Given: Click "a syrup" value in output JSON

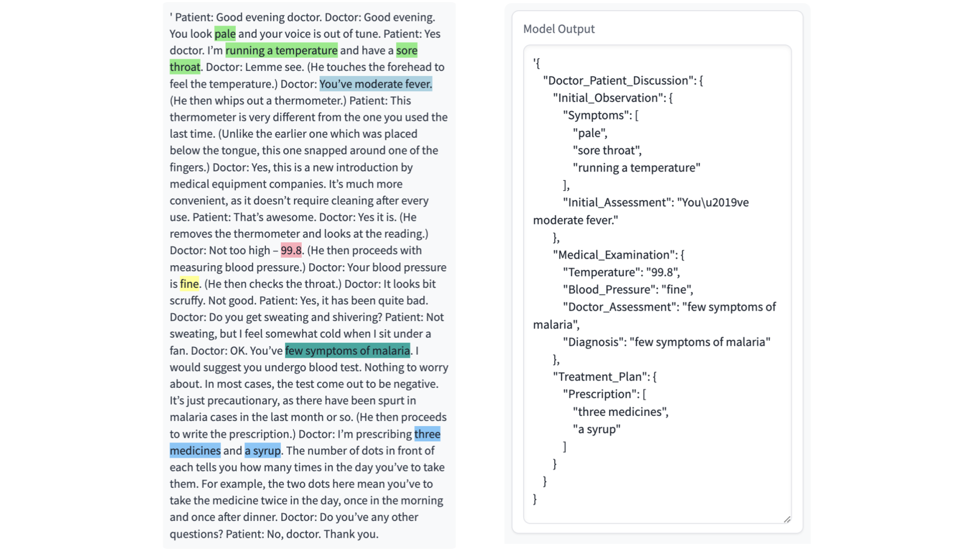Looking at the screenshot, I should pos(597,429).
